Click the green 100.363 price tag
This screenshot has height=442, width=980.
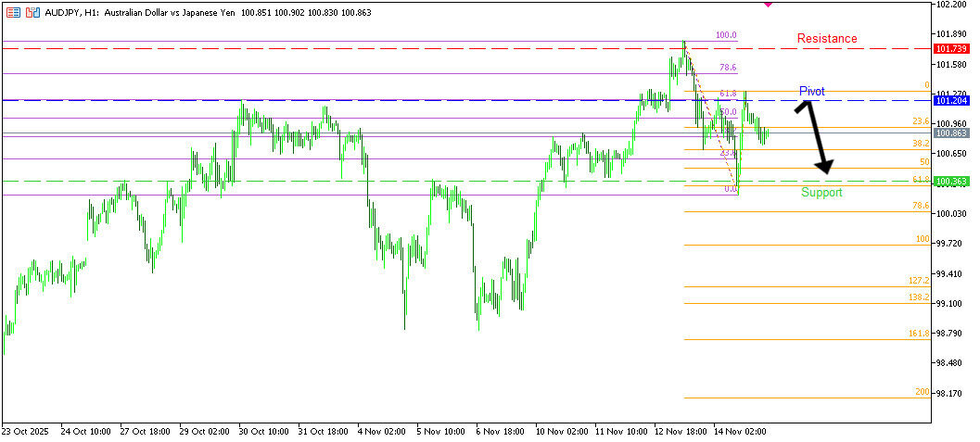tap(950, 181)
